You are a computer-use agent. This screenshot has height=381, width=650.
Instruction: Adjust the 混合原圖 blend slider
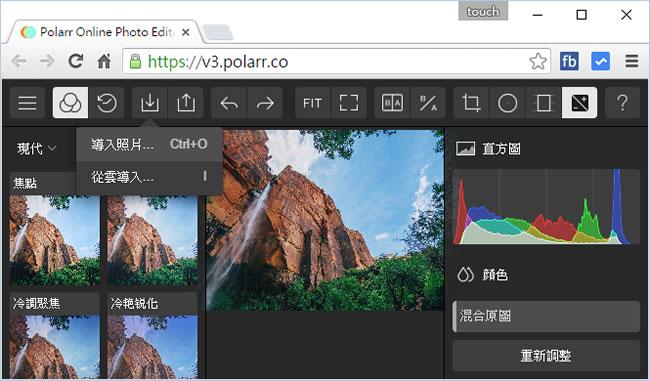tap(546, 316)
